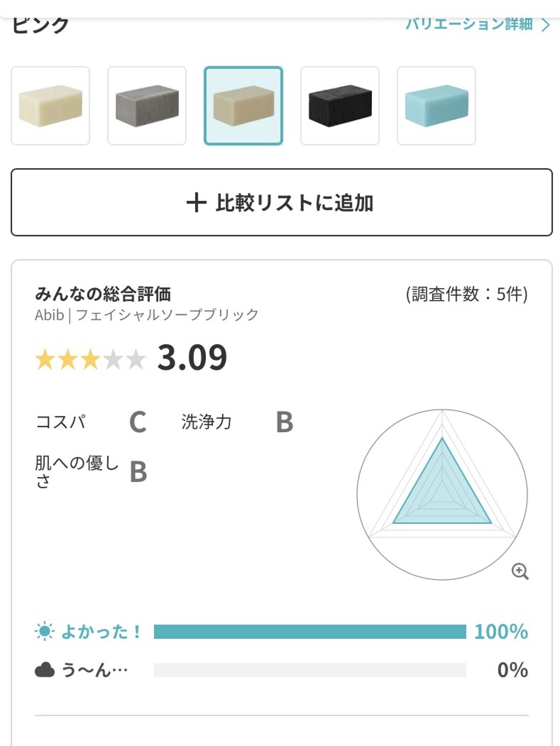Click the plus icon on comparison button

(x=196, y=203)
